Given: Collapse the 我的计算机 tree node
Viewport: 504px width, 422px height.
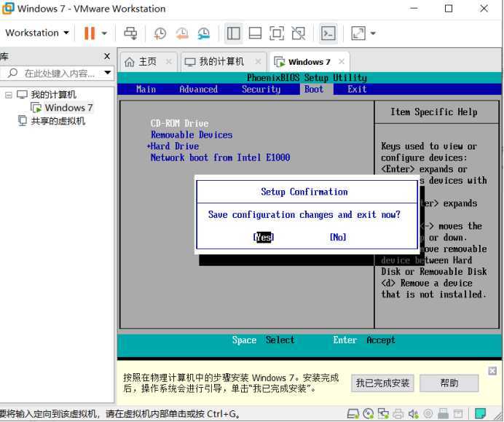Looking at the screenshot, I should coord(9,95).
